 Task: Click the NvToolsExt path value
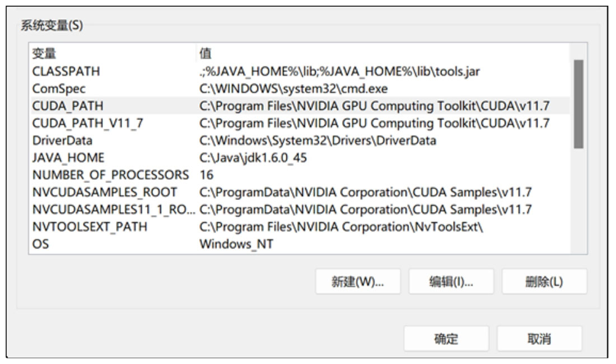pos(341,227)
